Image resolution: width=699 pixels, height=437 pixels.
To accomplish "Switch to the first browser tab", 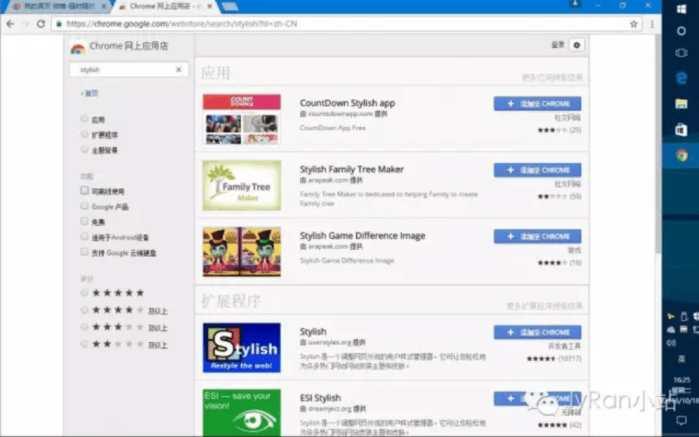I will tap(58, 6).
